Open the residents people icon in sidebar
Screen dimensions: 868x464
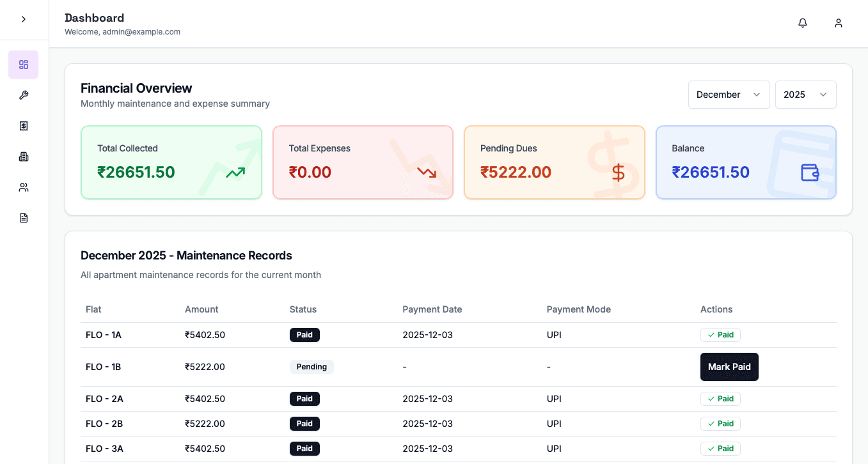coord(23,187)
